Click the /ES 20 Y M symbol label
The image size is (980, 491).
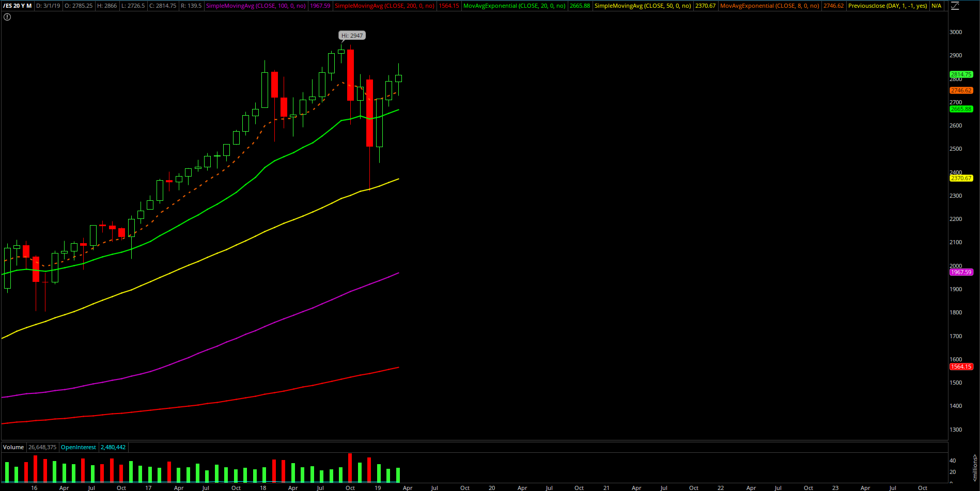click(x=17, y=6)
